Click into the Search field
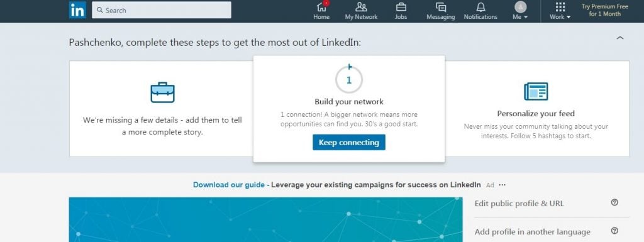Screen dimensions: 644x242 [162, 10]
